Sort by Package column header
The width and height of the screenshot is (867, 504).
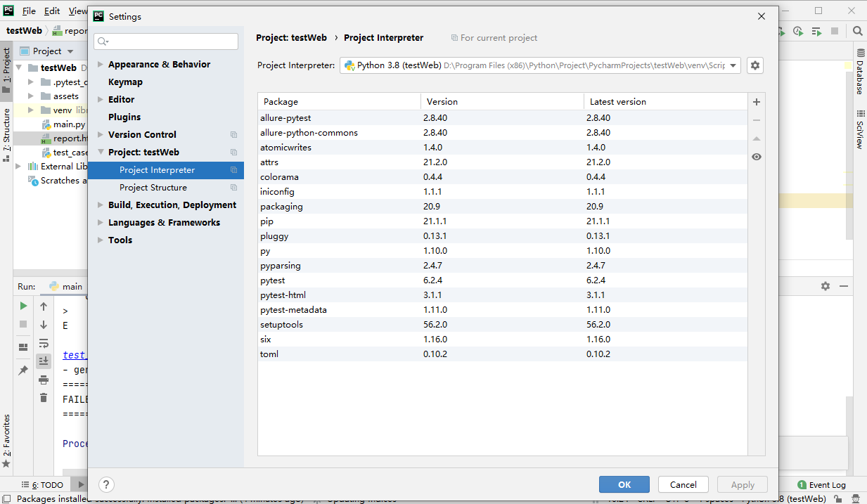[340, 102]
